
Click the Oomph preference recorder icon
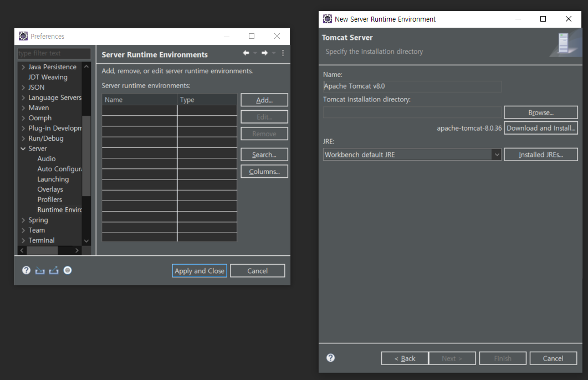(68, 270)
